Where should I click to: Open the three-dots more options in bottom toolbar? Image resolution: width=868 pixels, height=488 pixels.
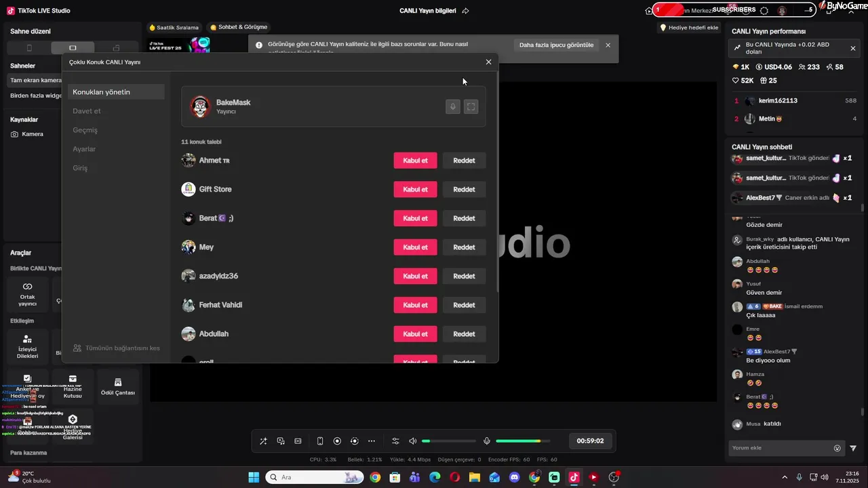pos(372,441)
